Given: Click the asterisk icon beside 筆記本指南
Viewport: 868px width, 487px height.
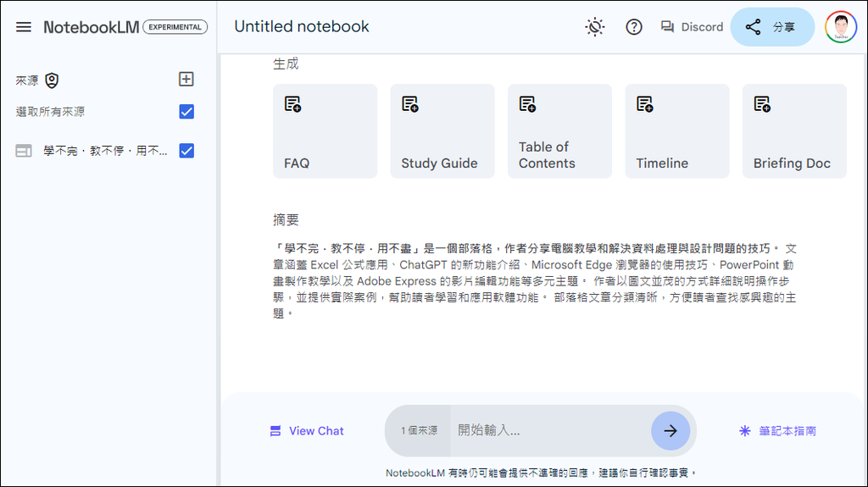Looking at the screenshot, I should click(745, 430).
